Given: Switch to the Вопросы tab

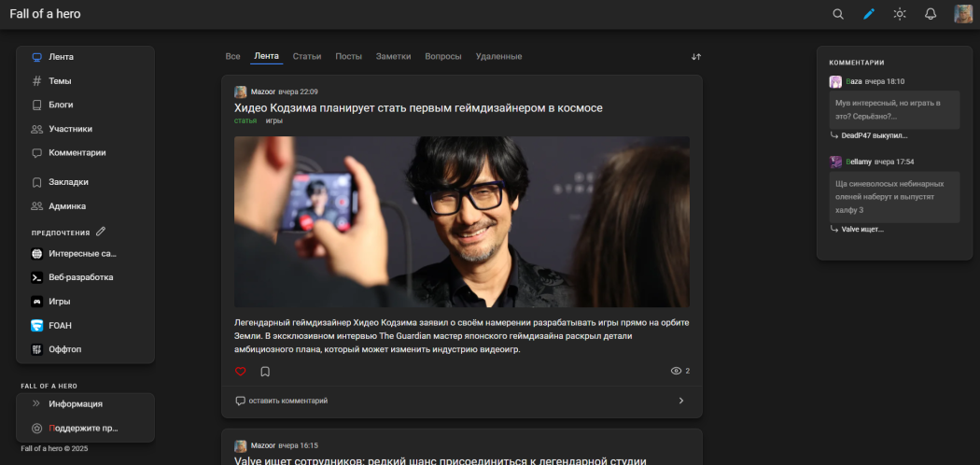Looking at the screenshot, I should [x=443, y=56].
